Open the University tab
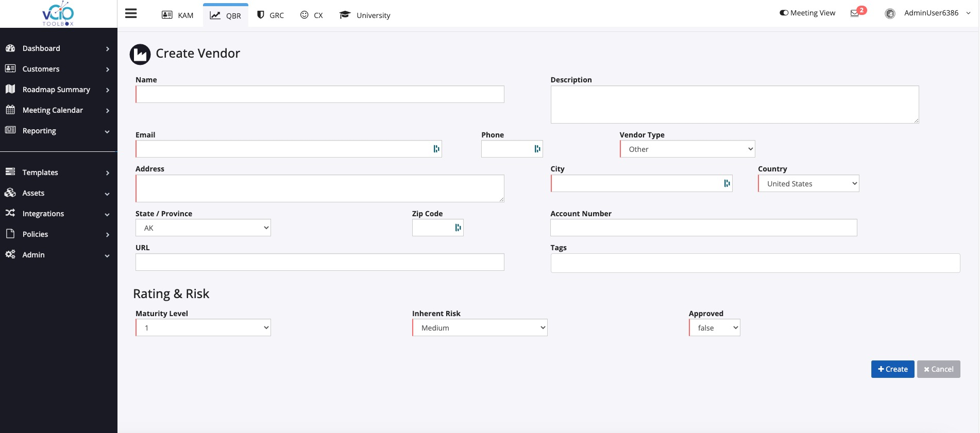Screen dimensions: 980x433 (365, 15)
